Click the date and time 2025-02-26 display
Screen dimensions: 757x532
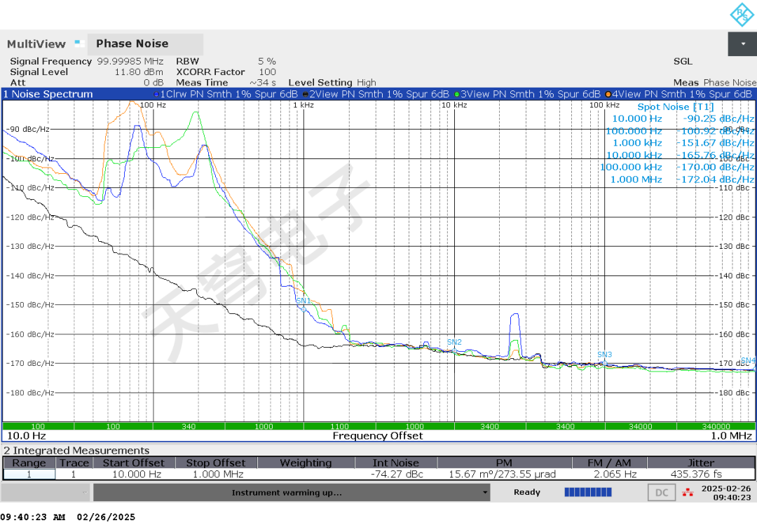pyautogui.click(x=726, y=493)
